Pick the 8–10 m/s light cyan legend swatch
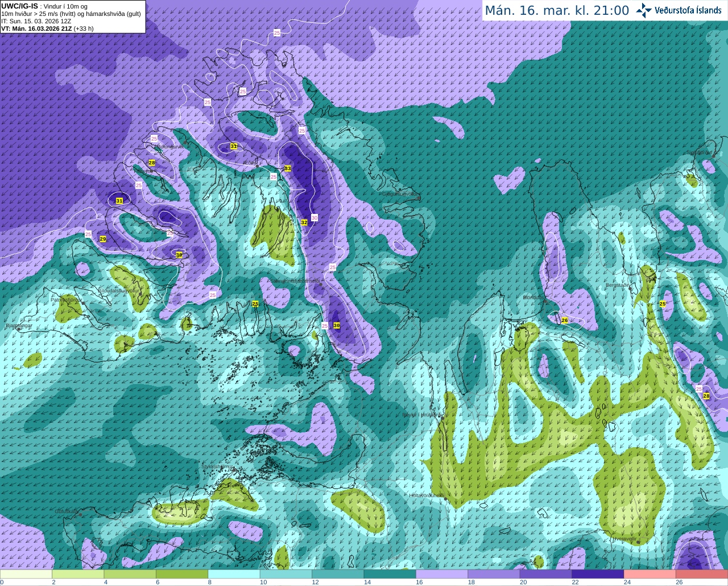The image size is (728, 586). (234, 575)
